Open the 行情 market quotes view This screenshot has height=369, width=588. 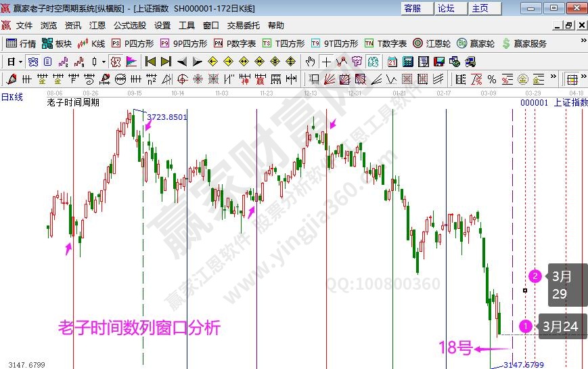click(21, 43)
